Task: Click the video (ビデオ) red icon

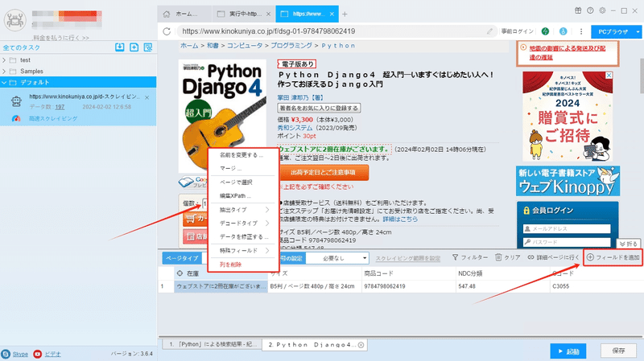Action: (x=37, y=354)
